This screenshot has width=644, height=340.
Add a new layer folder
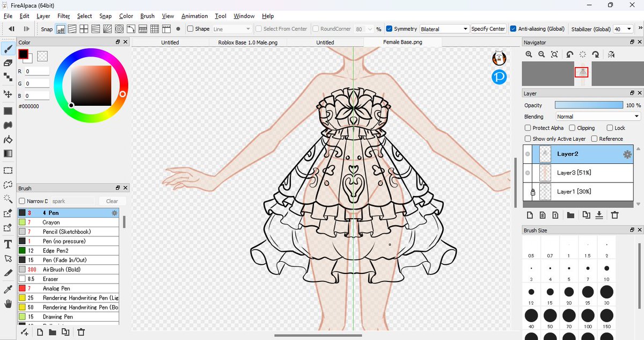[570, 215]
